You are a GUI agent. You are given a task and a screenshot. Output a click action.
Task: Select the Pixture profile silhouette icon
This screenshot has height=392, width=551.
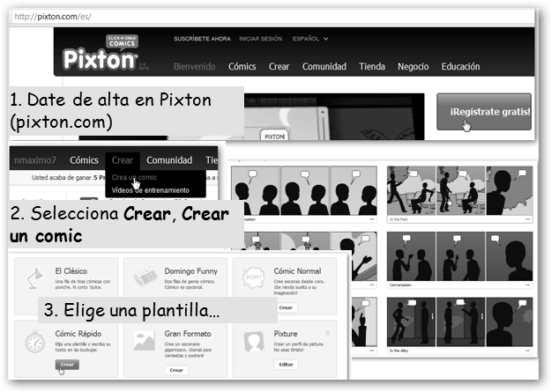(x=255, y=343)
